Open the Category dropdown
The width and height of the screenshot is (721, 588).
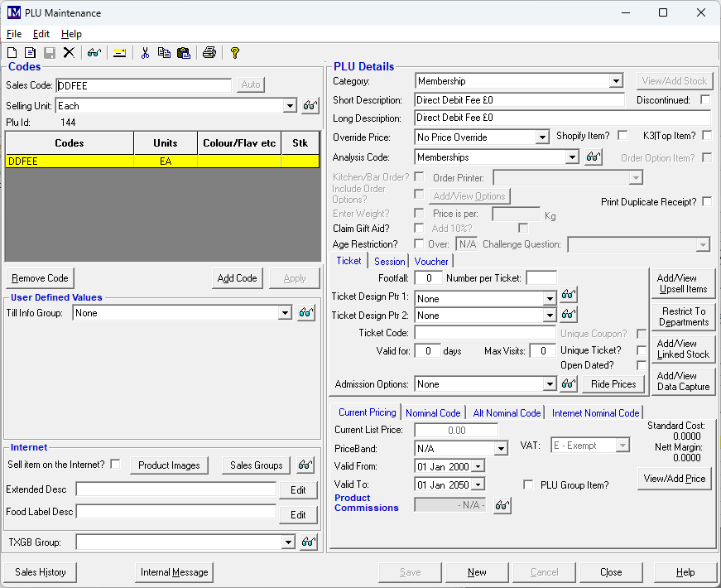coord(615,81)
